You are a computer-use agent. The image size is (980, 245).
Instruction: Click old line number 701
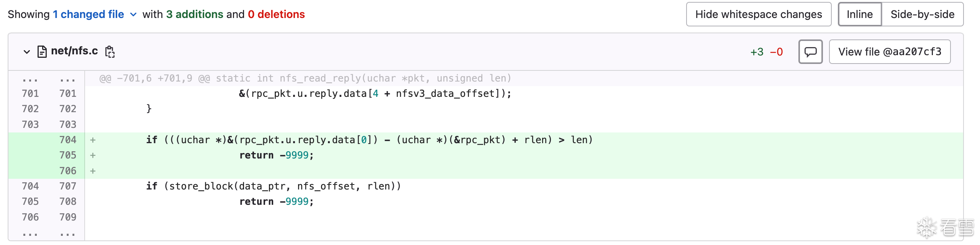coord(30,93)
